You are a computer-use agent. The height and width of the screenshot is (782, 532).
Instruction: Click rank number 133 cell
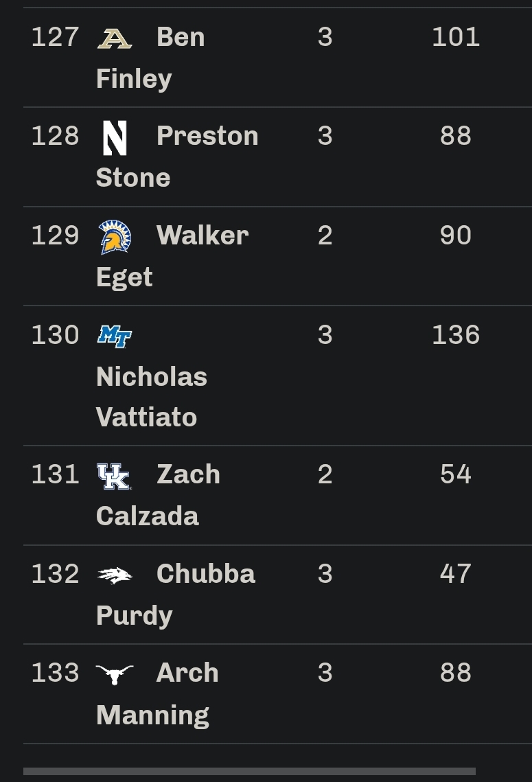click(56, 673)
